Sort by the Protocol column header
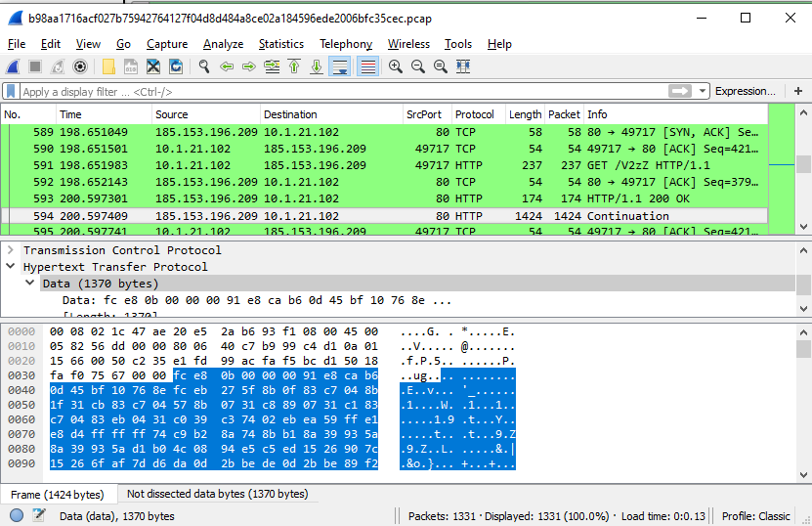 pos(479,114)
